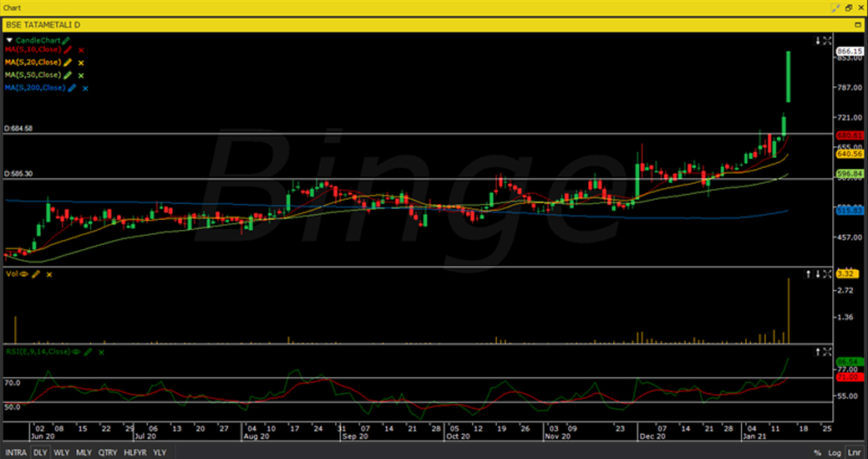The width and height of the screenshot is (868, 459).
Task: Select the 866.15 current price tag
Action: (x=850, y=51)
